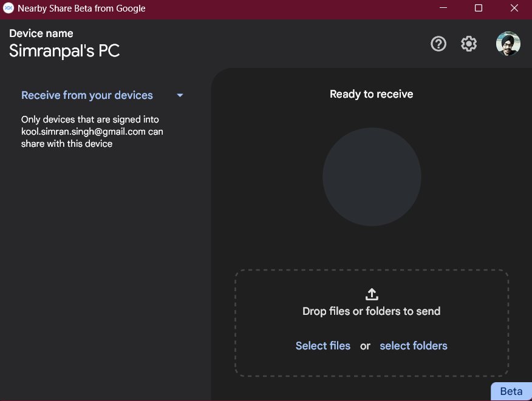Click the account profile picture
Screen dimensions: 532x401
click(508, 44)
